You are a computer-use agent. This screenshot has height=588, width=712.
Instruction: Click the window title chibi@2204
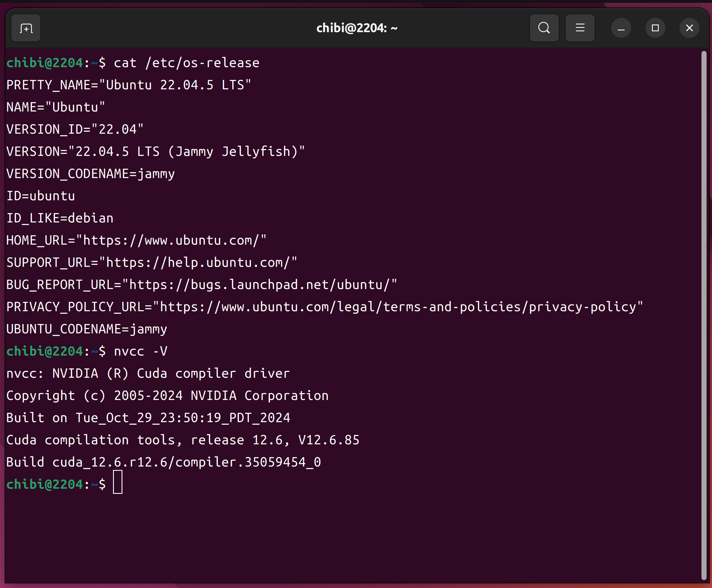[x=356, y=28]
